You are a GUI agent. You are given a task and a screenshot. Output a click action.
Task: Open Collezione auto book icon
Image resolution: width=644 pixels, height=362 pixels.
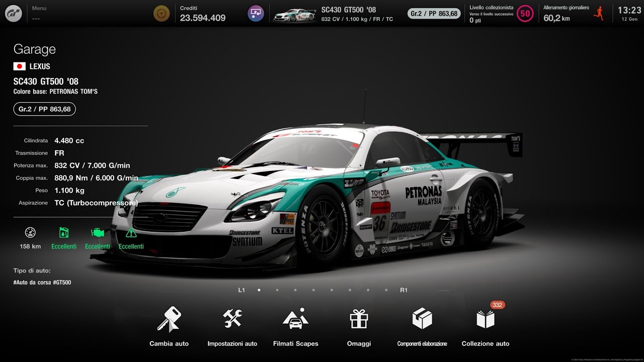[486, 319]
